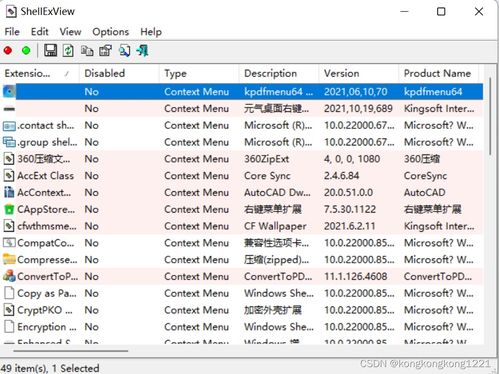Click the Exit toolbar icon

coord(142,51)
